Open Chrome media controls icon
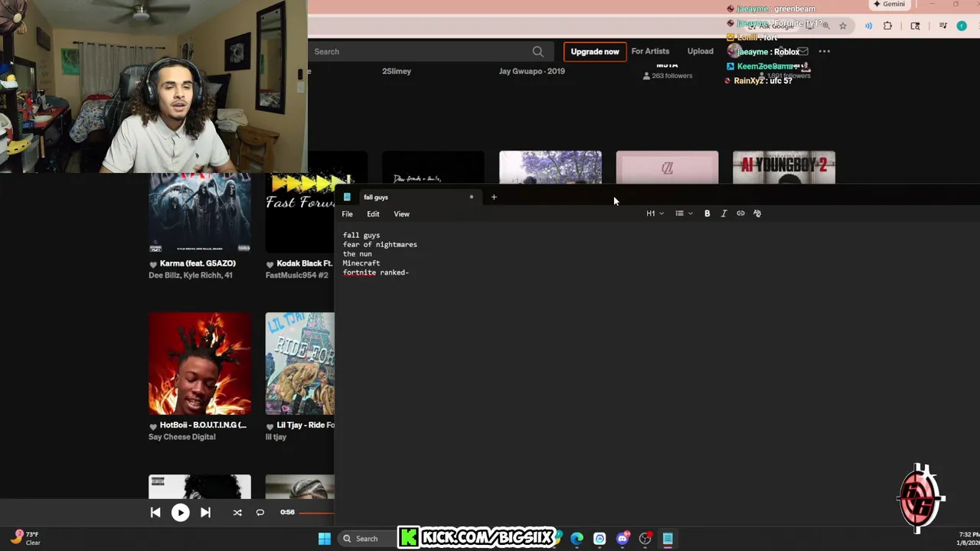Image resolution: width=980 pixels, height=551 pixels. 942,26
